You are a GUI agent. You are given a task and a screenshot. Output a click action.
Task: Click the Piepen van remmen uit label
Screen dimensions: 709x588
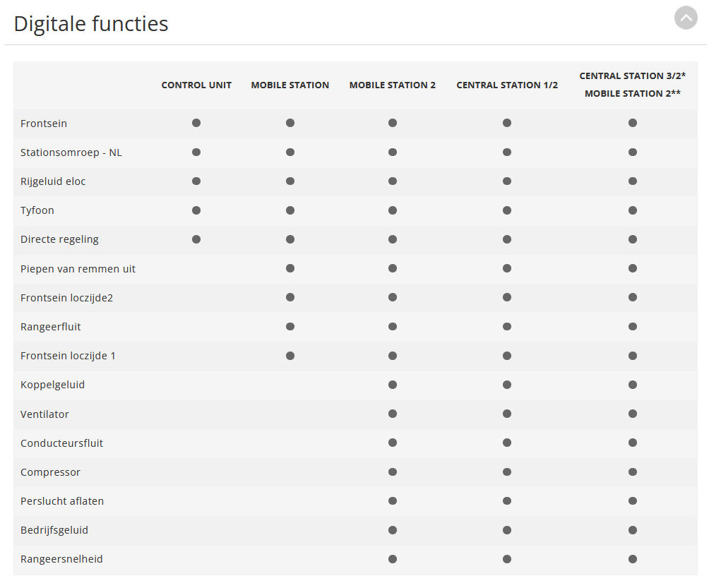coord(78,269)
